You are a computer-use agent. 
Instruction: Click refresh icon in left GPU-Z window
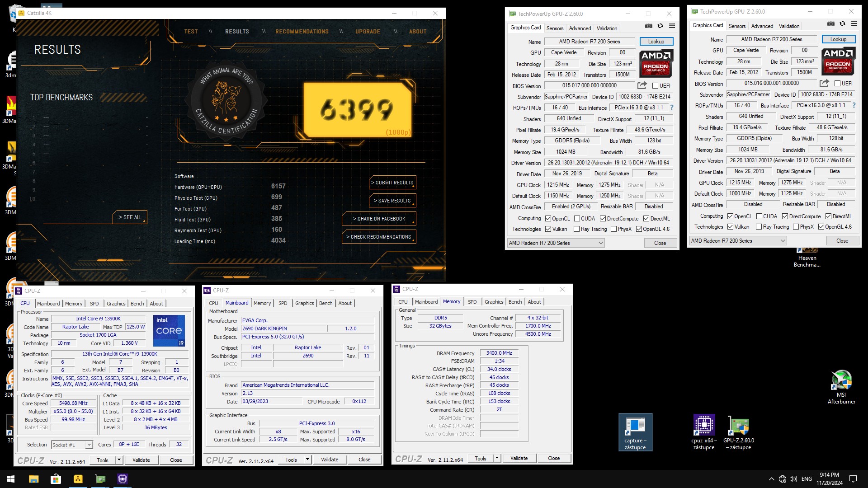coord(660,26)
